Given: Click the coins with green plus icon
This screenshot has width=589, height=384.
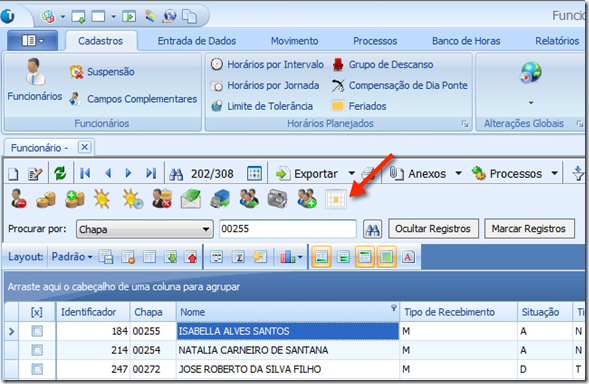Looking at the screenshot, I should pyautogui.click(x=75, y=199).
